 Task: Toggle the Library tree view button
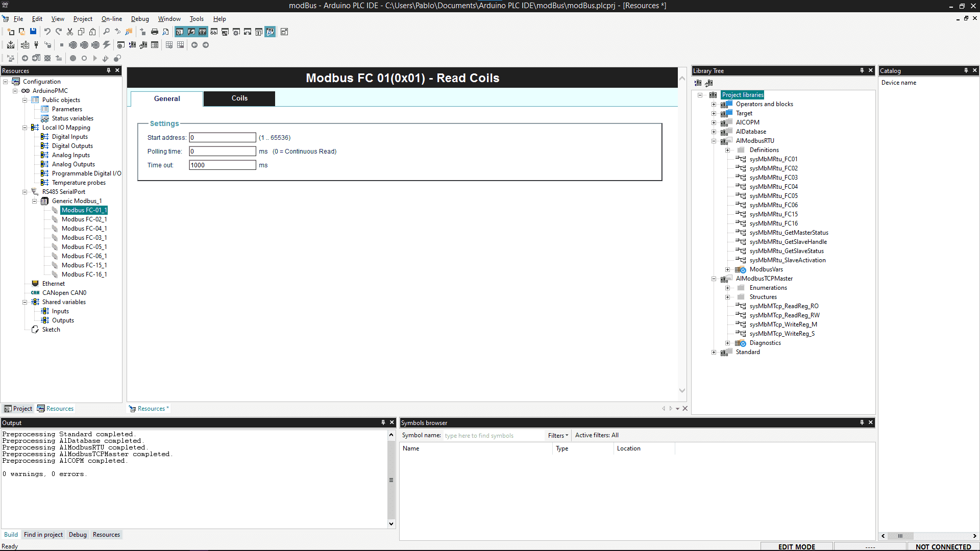203,32
